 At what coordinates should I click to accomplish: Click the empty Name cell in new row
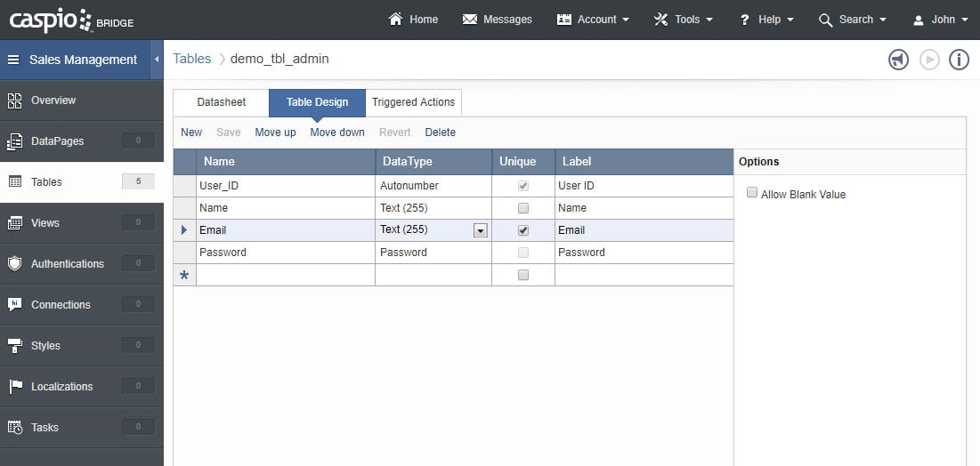[x=285, y=275]
